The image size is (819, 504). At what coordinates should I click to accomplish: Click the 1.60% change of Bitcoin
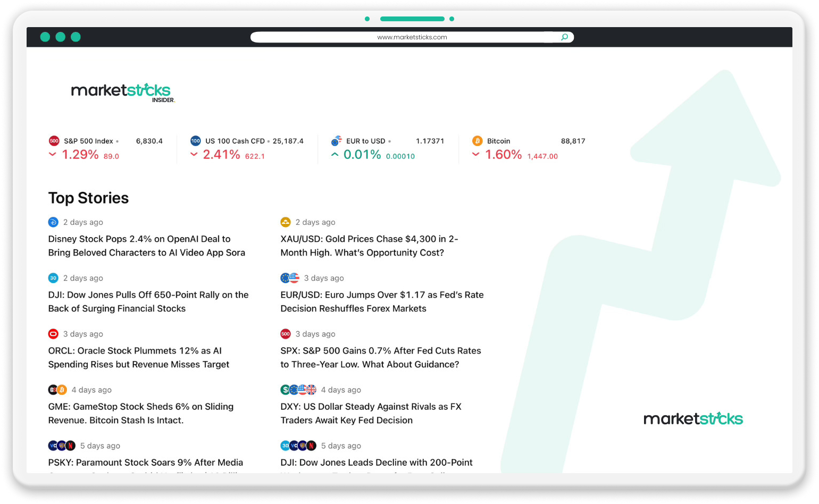pyautogui.click(x=504, y=155)
